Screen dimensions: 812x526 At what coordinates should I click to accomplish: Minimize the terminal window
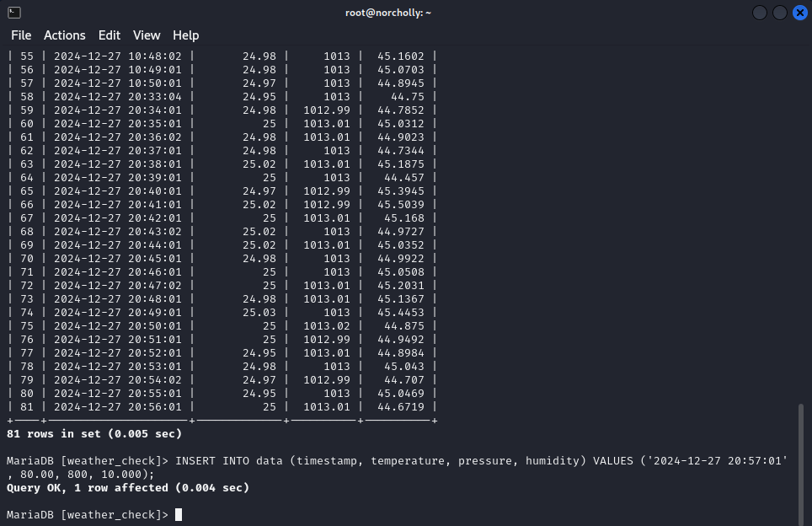[x=760, y=13]
